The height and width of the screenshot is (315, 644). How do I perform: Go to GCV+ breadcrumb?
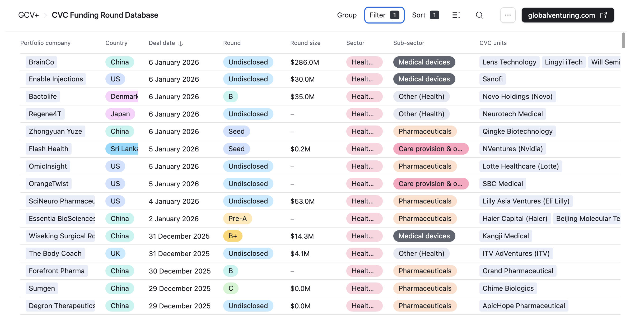tap(28, 15)
